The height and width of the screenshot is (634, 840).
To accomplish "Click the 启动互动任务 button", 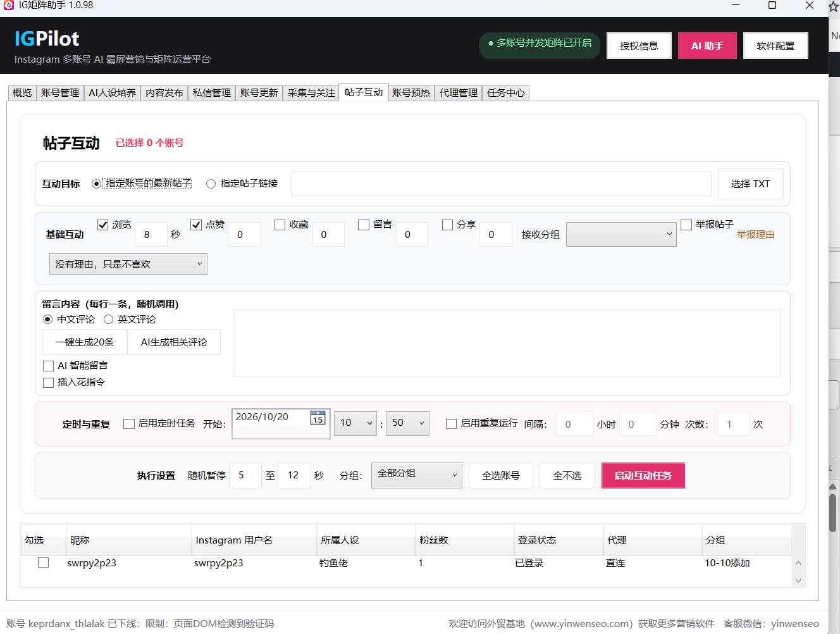I will pos(643,476).
